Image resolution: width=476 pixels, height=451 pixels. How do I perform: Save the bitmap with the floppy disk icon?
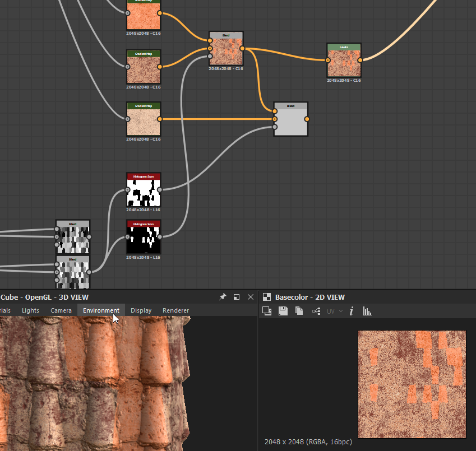pyautogui.click(x=283, y=311)
